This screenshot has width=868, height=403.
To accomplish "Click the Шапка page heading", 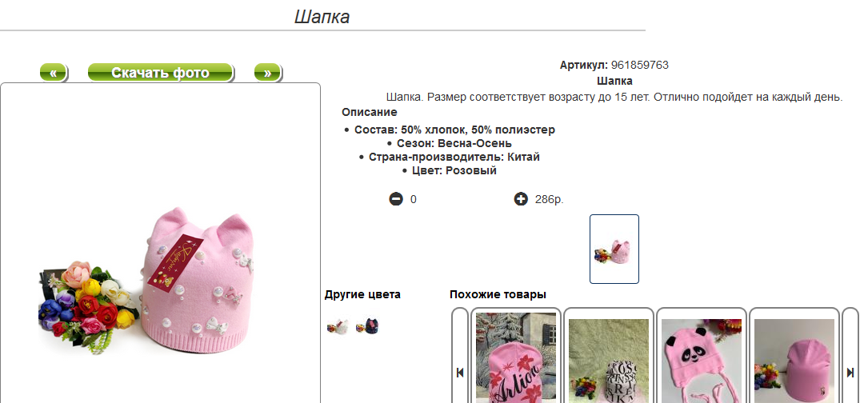I will click(322, 17).
